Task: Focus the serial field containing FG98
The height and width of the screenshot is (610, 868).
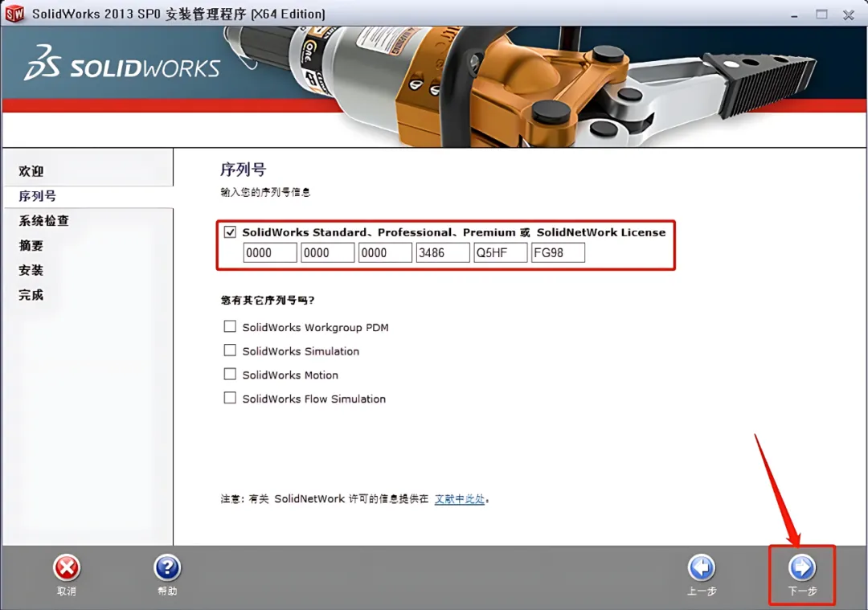Action: pyautogui.click(x=558, y=253)
